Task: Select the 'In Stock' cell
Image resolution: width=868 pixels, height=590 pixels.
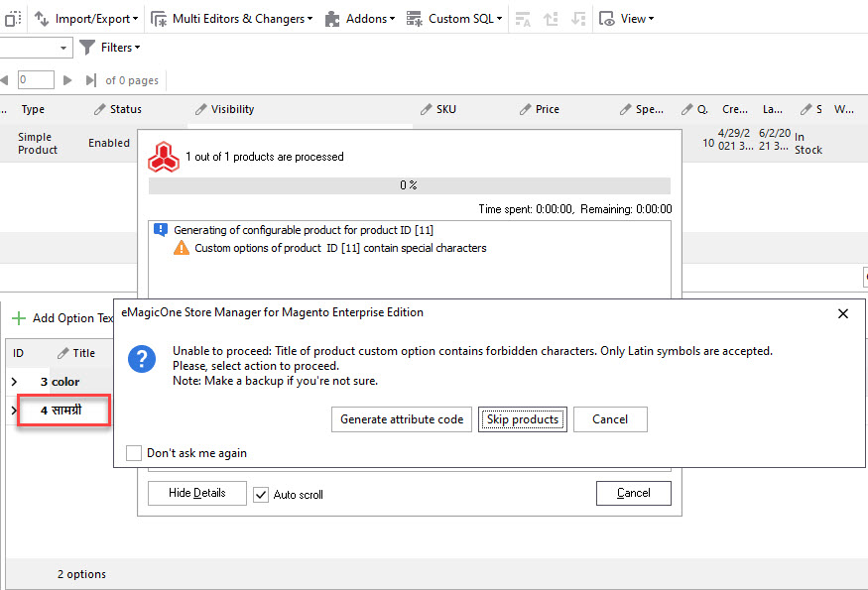Action: [x=808, y=144]
